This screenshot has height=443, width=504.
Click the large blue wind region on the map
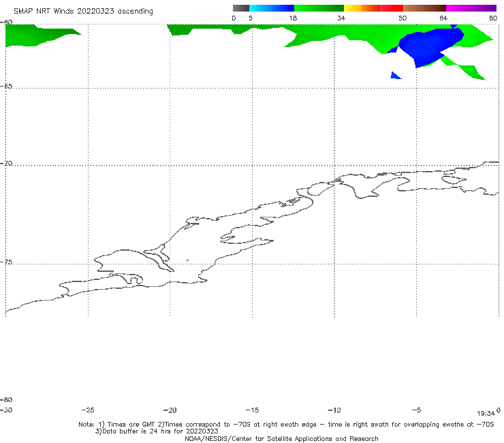(x=429, y=46)
